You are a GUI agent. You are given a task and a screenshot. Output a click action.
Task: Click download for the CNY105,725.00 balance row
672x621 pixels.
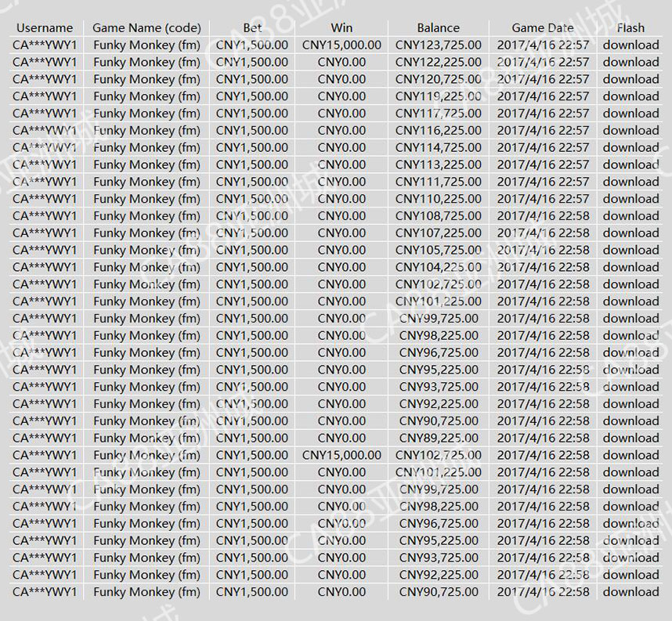pos(630,250)
